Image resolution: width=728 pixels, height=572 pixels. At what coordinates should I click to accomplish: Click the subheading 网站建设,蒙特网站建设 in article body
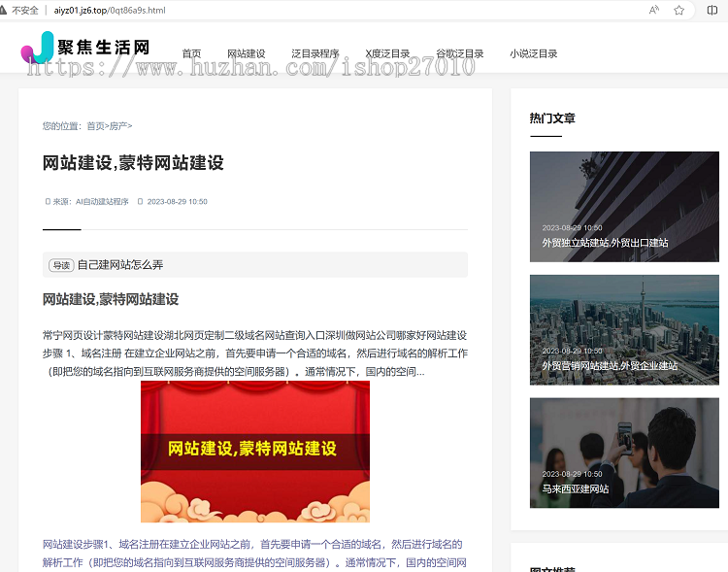coord(111,299)
